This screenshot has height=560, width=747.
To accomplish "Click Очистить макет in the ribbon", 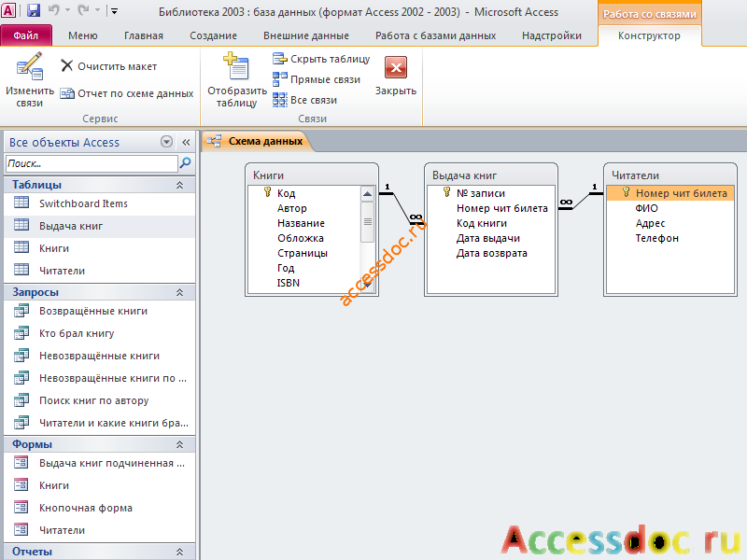I will tap(108, 66).
